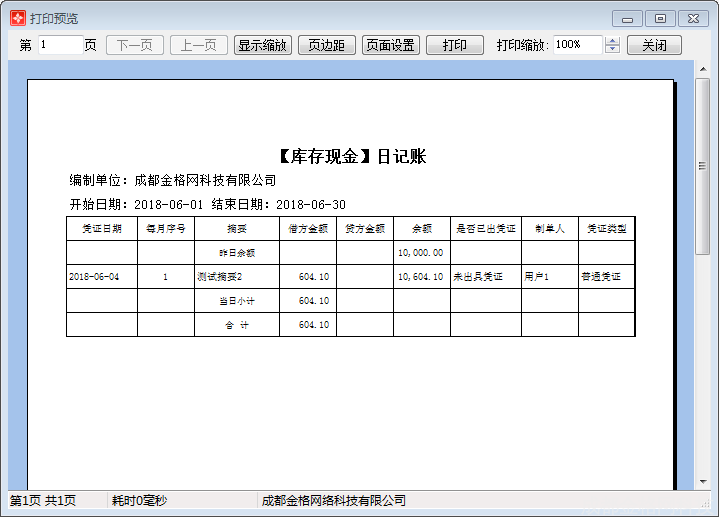Open 页边距 margin settings
The width and height of the screenshot is (719, 517).
tap(326, 45)
